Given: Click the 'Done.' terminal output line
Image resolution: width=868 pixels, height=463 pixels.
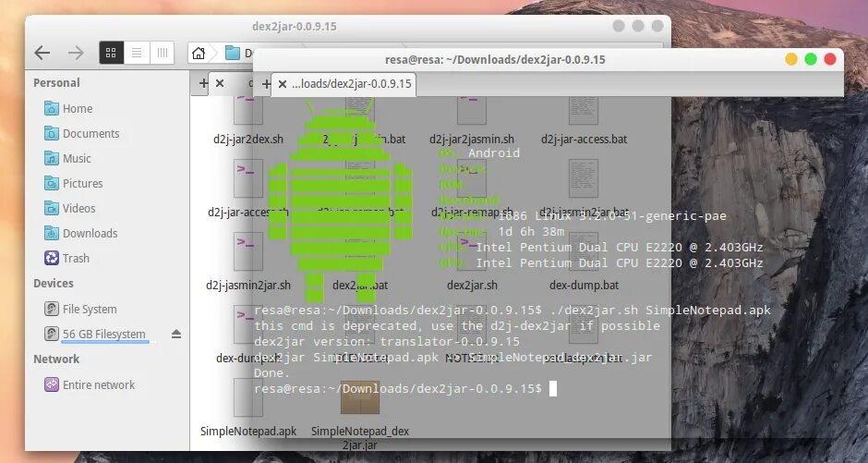Looking at the screenshot, I should coord(271,372).
